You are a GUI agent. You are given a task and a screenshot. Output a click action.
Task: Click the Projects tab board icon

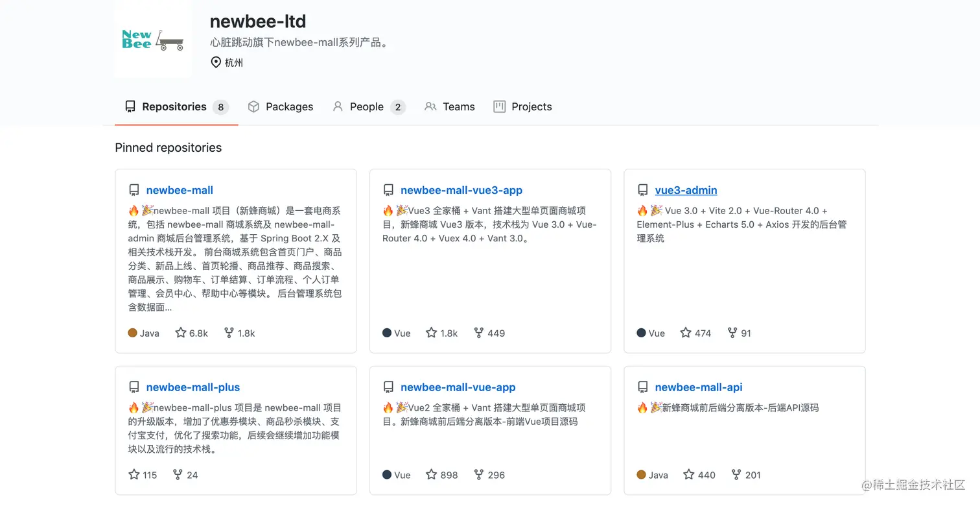[499, 106]
